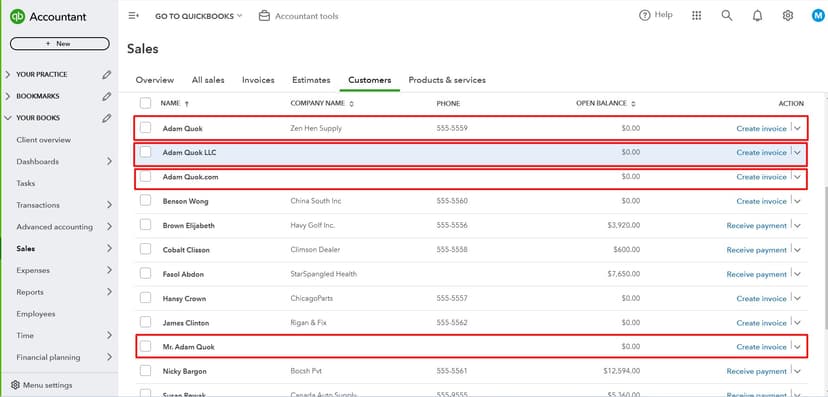Open Hansy Crown customer name
828x397 pixels.
[184, 298]
